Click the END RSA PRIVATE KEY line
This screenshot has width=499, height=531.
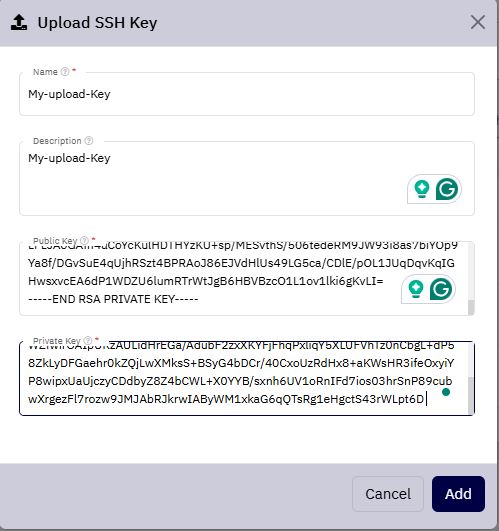[113, 299]
